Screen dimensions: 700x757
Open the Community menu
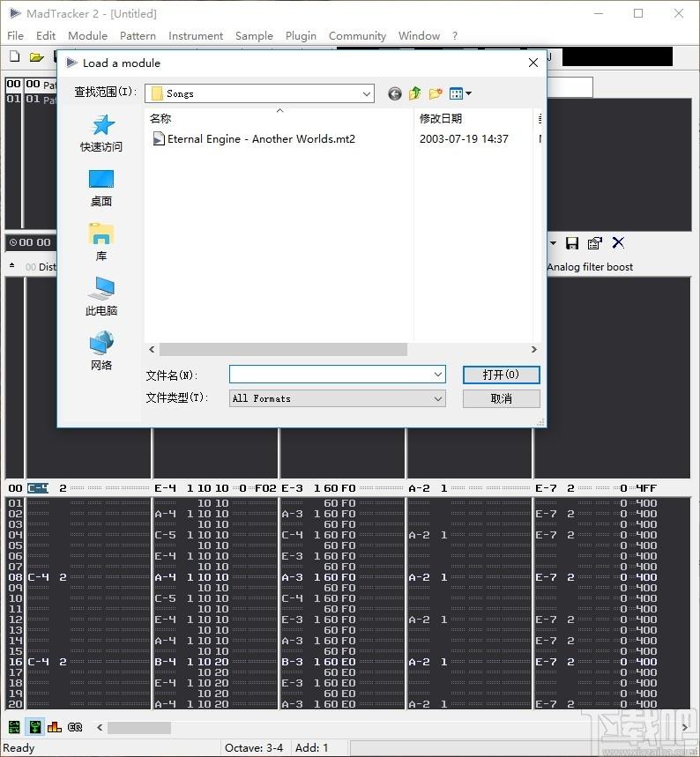pyautogui.click(x=357, y=36)
